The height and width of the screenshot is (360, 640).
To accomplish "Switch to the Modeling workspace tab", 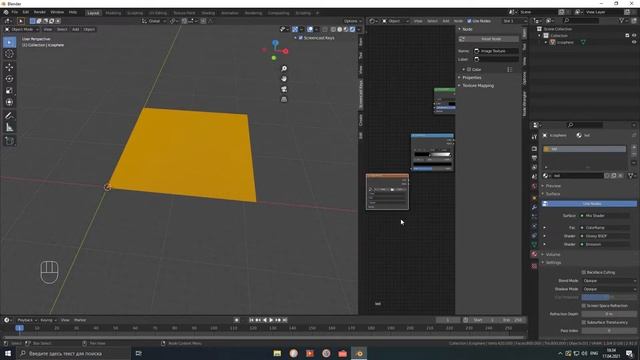I will coord(113,13).
